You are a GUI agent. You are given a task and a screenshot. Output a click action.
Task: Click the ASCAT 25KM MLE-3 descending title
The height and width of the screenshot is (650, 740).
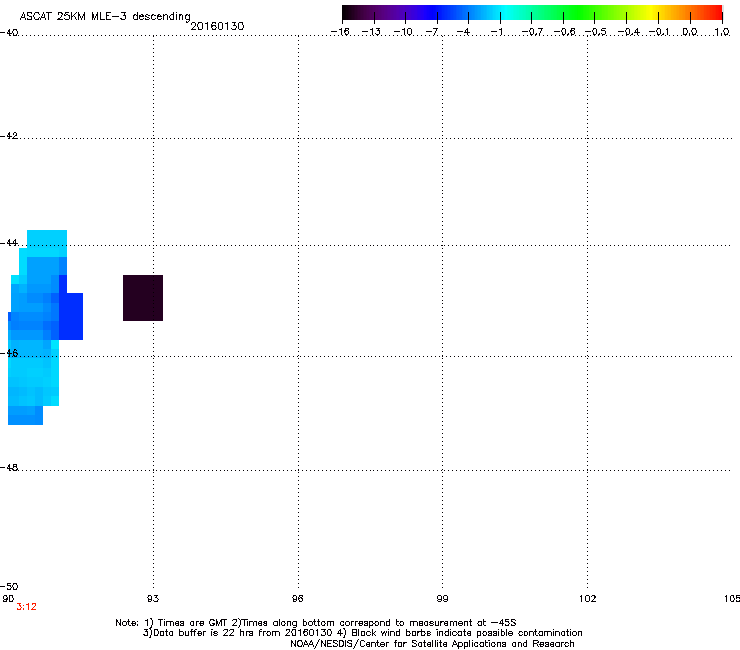pos(105,17)
